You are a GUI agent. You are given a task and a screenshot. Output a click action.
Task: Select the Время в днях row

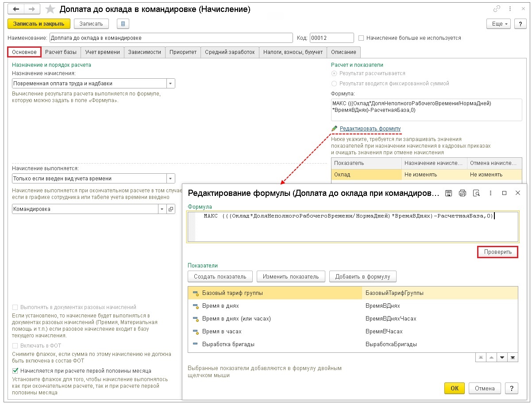click(x=353, y=306)
